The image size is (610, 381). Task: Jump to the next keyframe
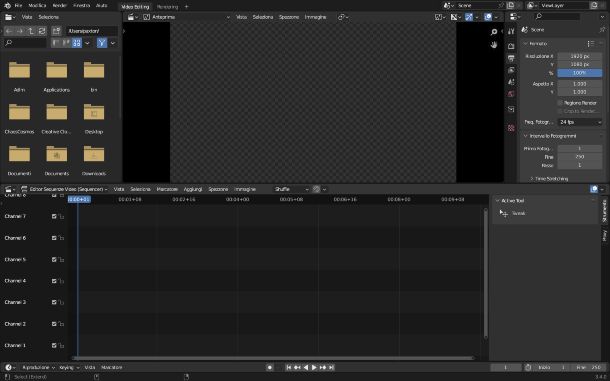pyautogui.click(x=323, y=367)
